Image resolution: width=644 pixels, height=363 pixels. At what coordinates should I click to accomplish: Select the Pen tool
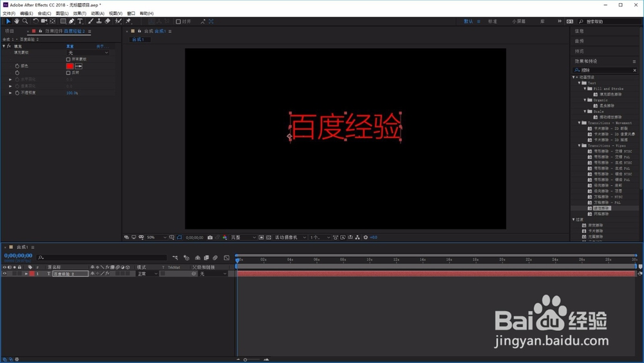(71, 21)
